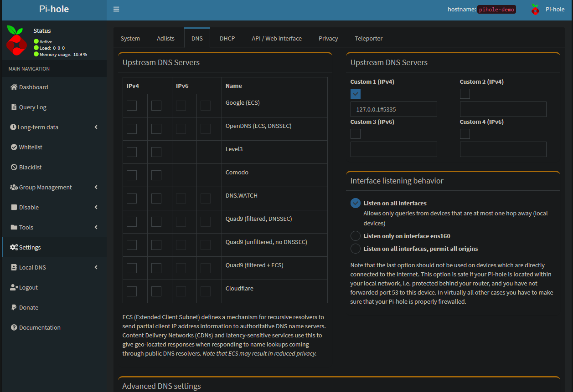
Task: Check the Custom 4 (IPv6) checkbox
Action: click(465, 134)
